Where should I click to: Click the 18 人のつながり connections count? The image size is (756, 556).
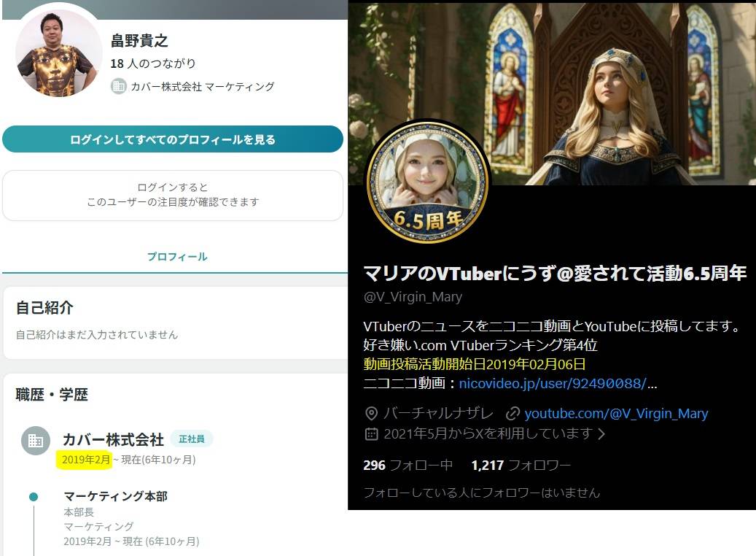tap(153, 63)
